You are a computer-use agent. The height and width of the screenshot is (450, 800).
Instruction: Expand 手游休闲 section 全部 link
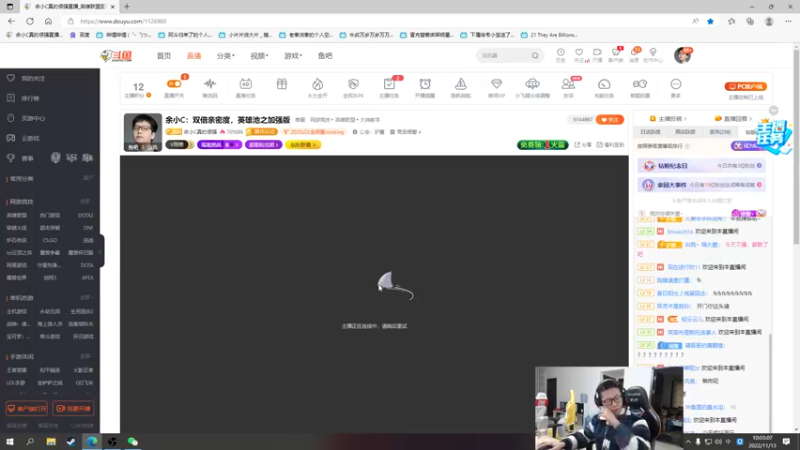point(87,357)
